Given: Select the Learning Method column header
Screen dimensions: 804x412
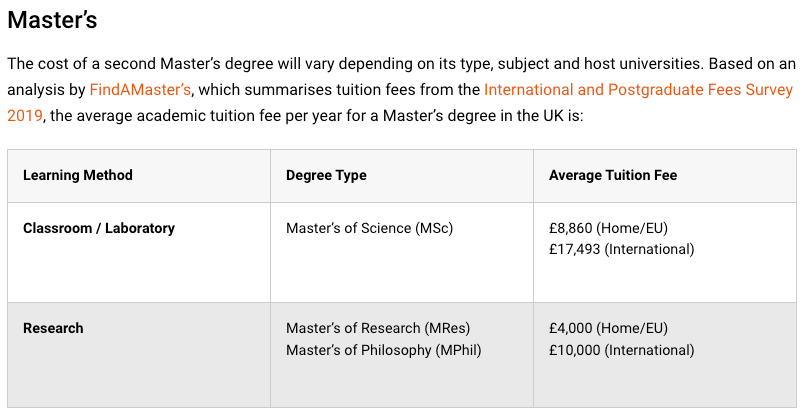Looking at the screenshot, I should [78, 175].
